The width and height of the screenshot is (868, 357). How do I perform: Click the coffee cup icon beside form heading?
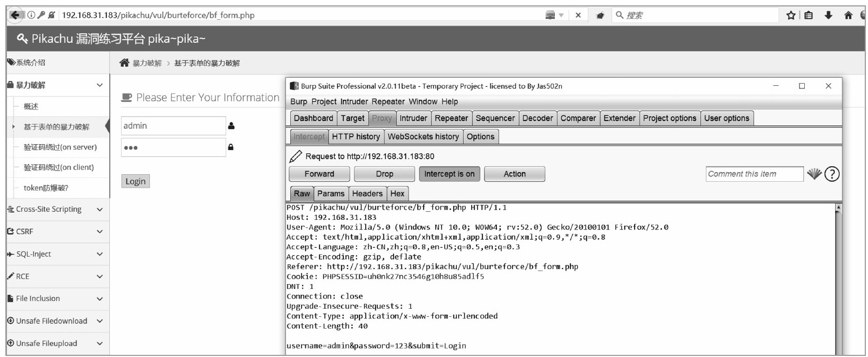(x=126, y=98)
